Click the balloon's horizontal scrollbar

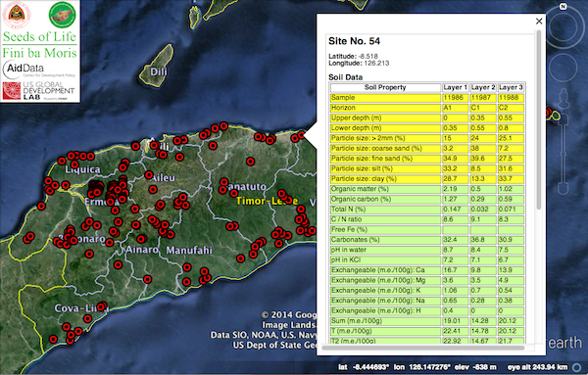(423, 348)
